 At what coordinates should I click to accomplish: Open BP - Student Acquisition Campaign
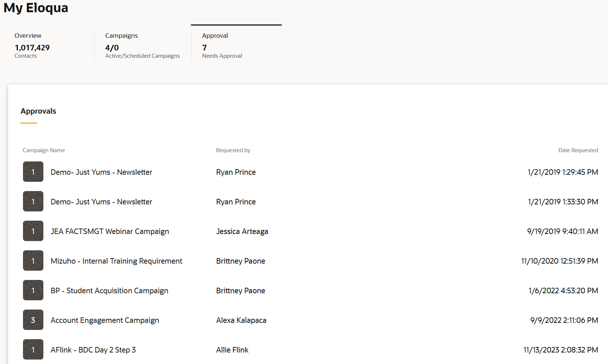[109, 291]
